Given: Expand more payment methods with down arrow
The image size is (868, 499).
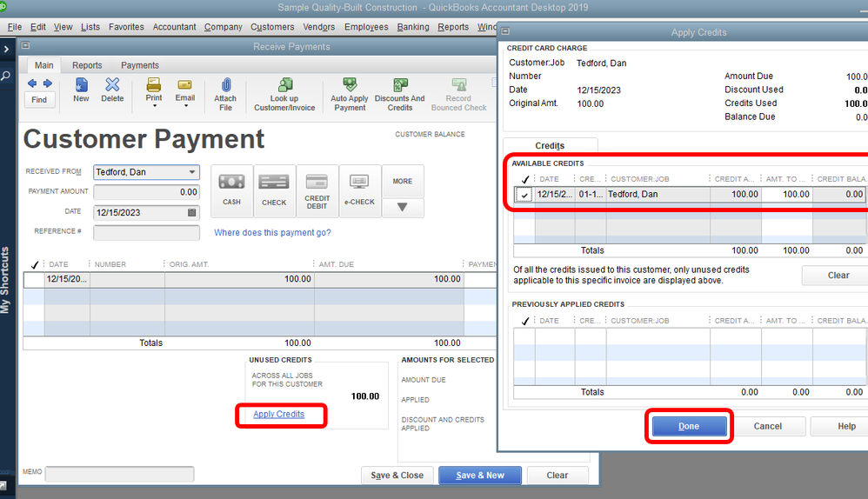Looking at the screenshot, I should (x=403, y=208).
